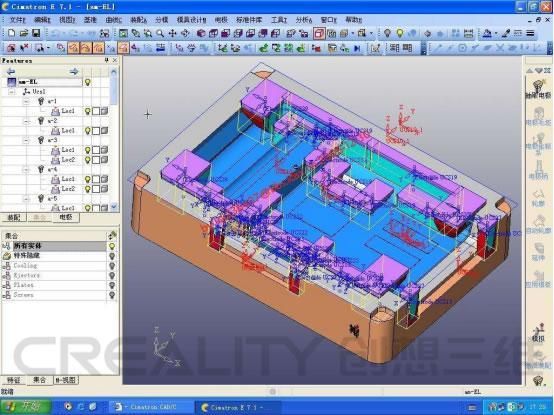The height and width of the screenshot is (415, 554).
Task: Select the Pan four-arrow tool
Action: [x=172, y=33]
